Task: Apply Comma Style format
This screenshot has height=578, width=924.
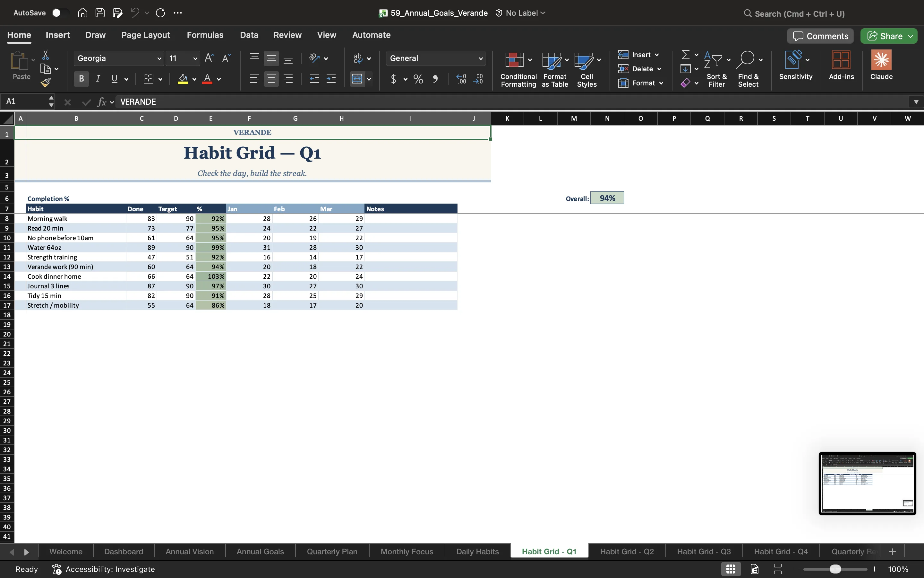Action: pos(435,79)
